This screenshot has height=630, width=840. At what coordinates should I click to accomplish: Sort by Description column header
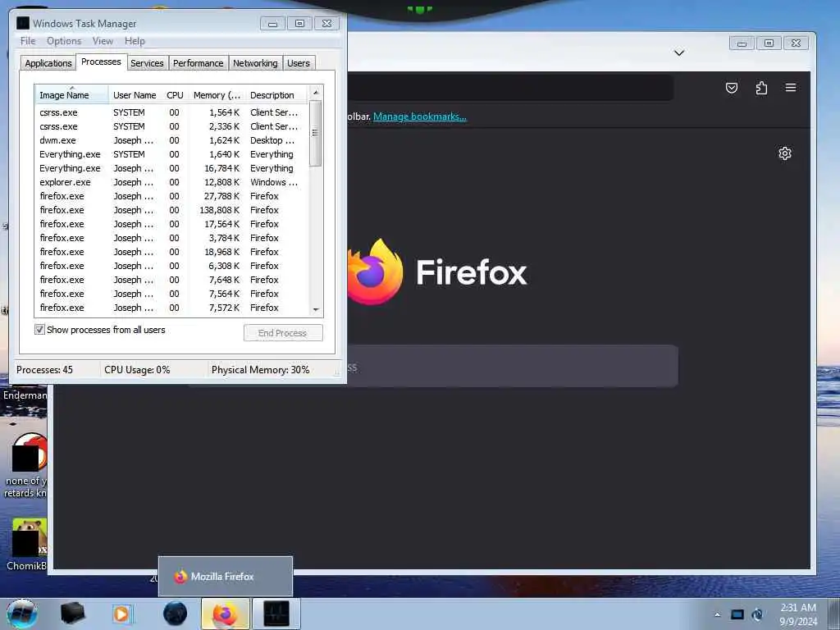pyautogui.click(x=277, y=95)
